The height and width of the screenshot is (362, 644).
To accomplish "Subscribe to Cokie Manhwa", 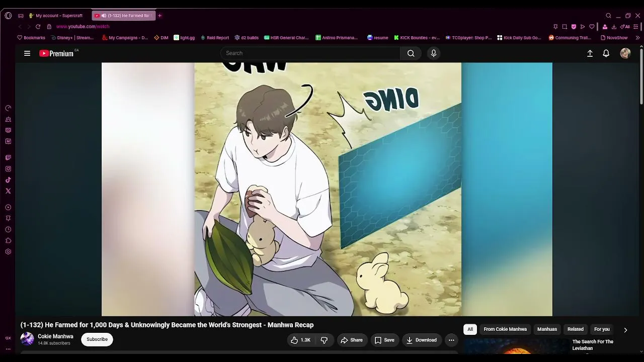I will click(97, 339).
